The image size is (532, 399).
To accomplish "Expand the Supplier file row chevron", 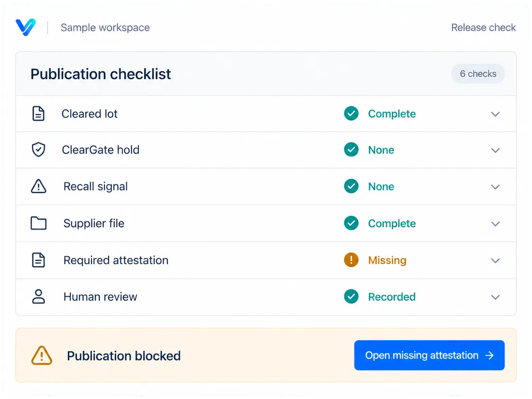I will 495,224.
